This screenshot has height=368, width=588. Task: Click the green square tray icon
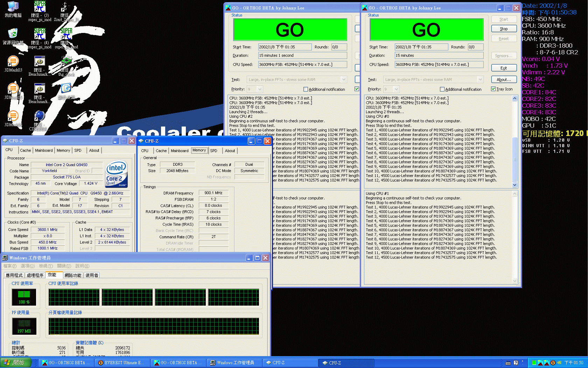click(x=534, y=363)
